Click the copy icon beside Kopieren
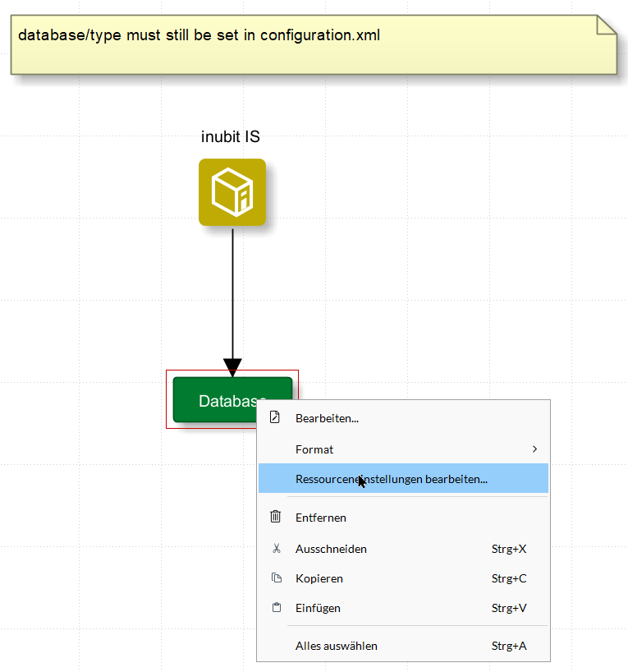 coord(276,578)
